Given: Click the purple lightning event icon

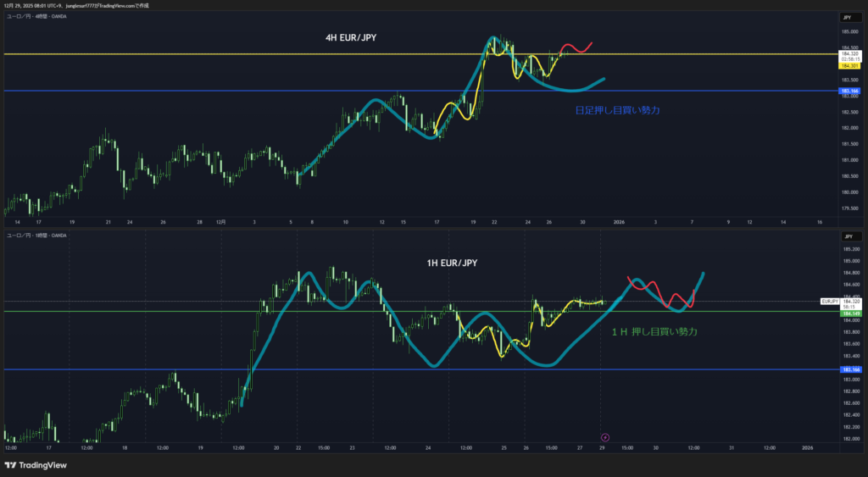Looking at the screenshot, I should [x=604, y=437].
